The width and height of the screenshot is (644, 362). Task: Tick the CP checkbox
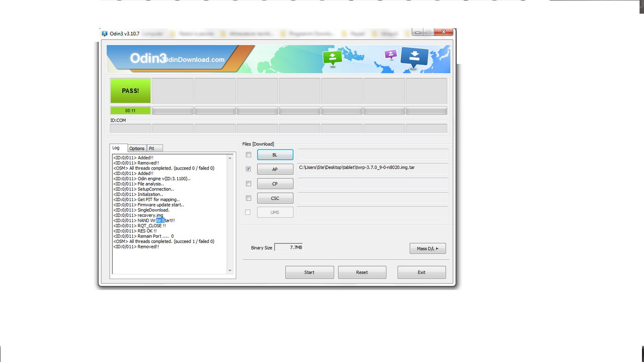(249, 184)
